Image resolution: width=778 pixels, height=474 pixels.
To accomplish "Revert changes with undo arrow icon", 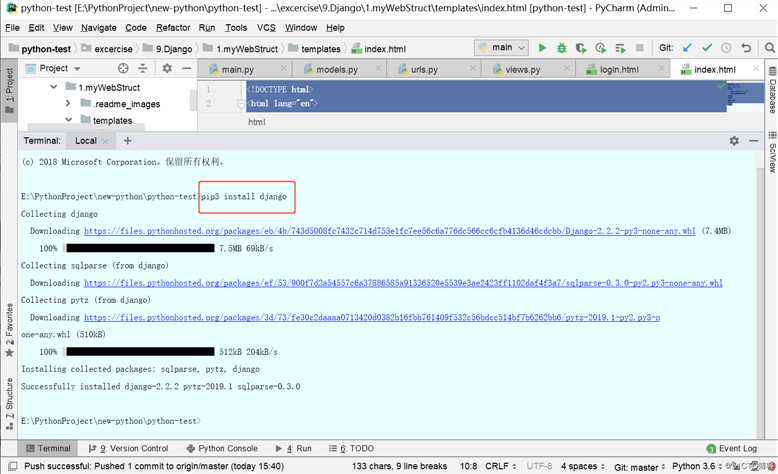I will tap(746, 48).
